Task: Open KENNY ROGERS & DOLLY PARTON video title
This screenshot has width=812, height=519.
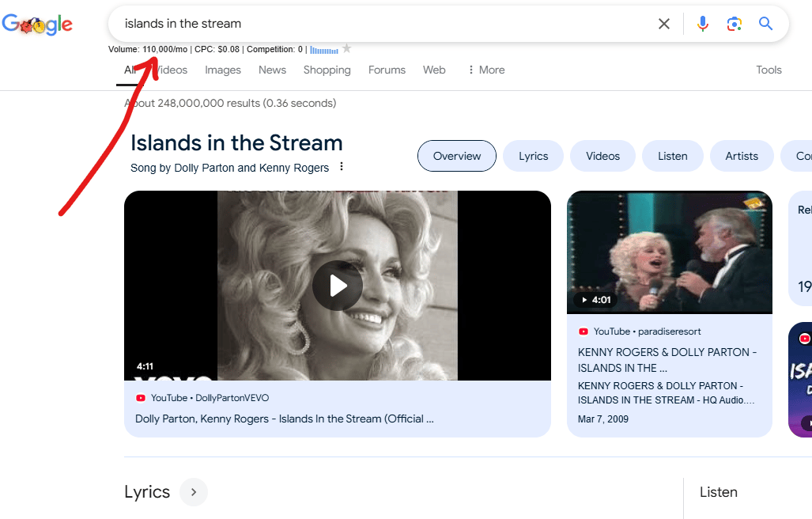Action: coord(667,360)
